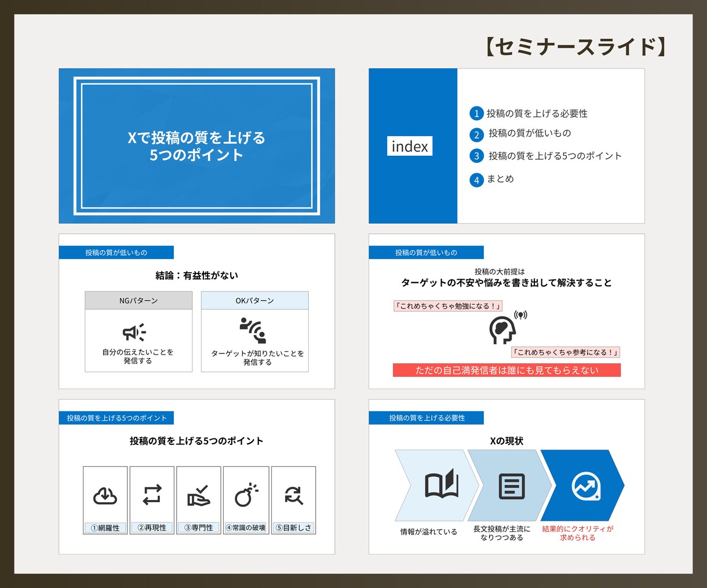Click centered heading 投稿の質を上げる5つのポイント on points slide
The image size is (707, 588).
196,441
